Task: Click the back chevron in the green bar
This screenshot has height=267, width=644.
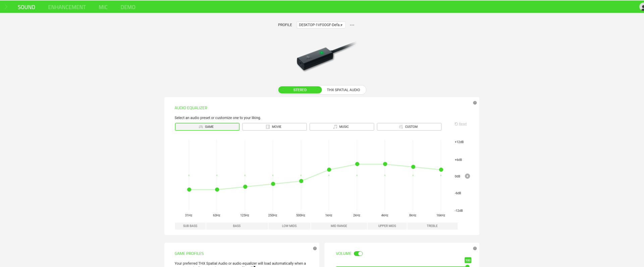Action: tap(6, 7)
